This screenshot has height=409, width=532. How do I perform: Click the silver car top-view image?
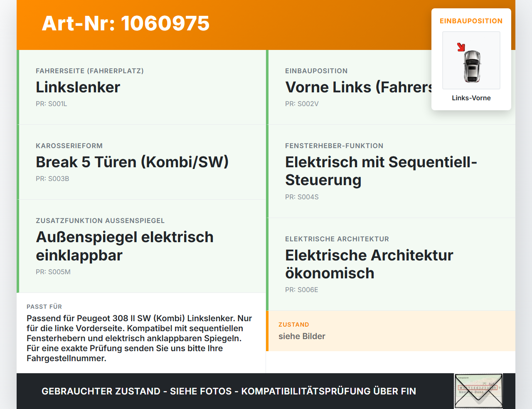click(x=472, y=66)
